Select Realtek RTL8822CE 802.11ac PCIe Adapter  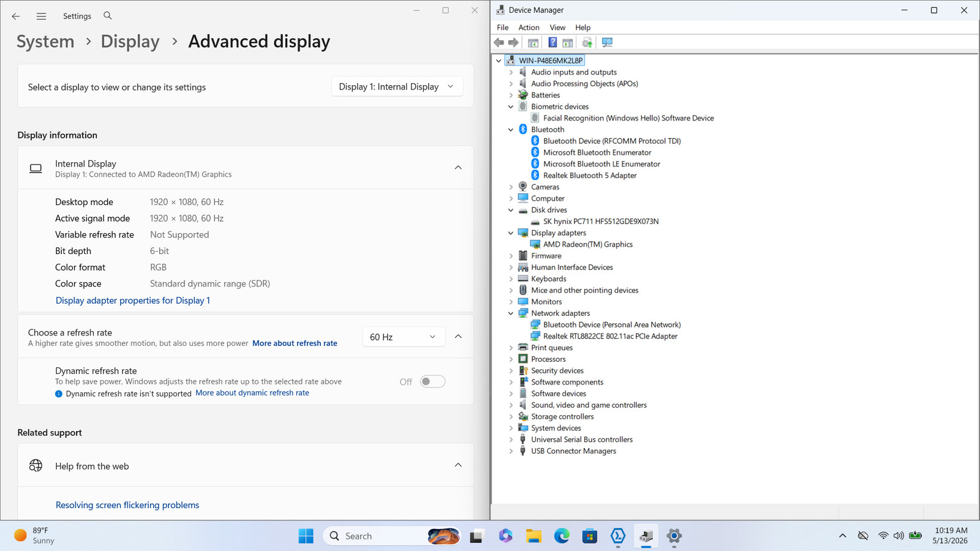pos(610,336)
